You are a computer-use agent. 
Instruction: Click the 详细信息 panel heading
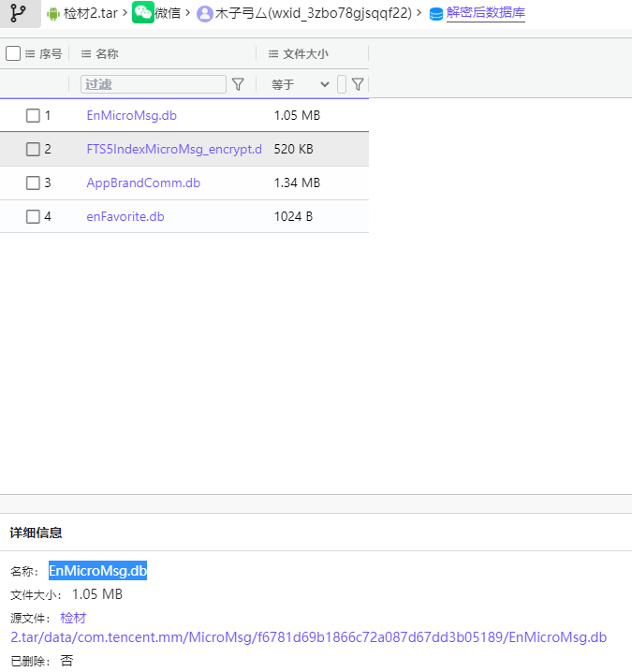click(x=36, y=533)
